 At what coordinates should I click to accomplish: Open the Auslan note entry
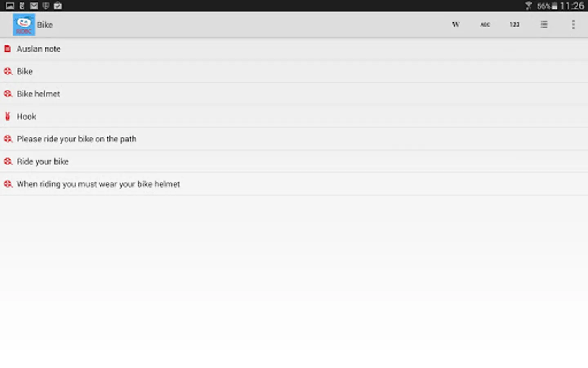(294, 49)
